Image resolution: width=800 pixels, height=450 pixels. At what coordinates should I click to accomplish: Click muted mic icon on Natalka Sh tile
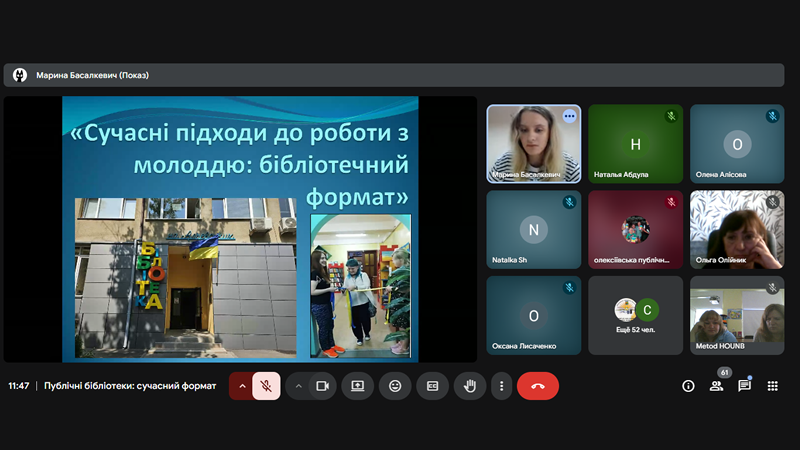(x=569, y=202)
